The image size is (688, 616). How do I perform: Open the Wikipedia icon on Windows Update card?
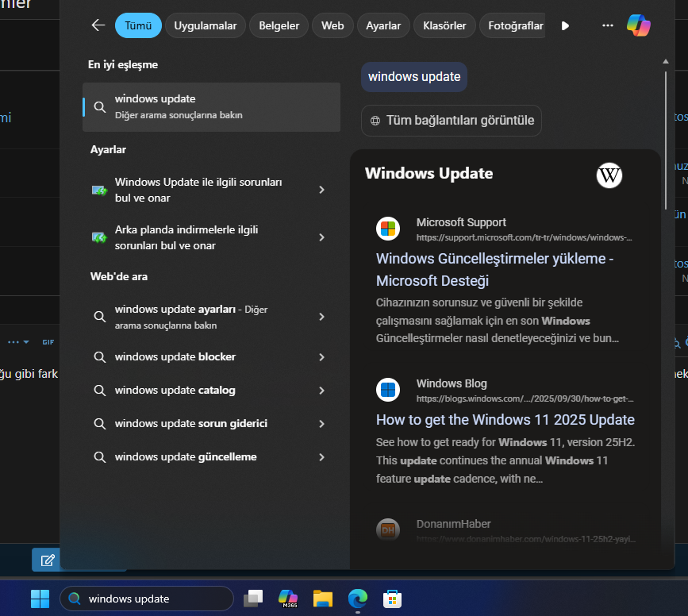[x=609, y=175]
